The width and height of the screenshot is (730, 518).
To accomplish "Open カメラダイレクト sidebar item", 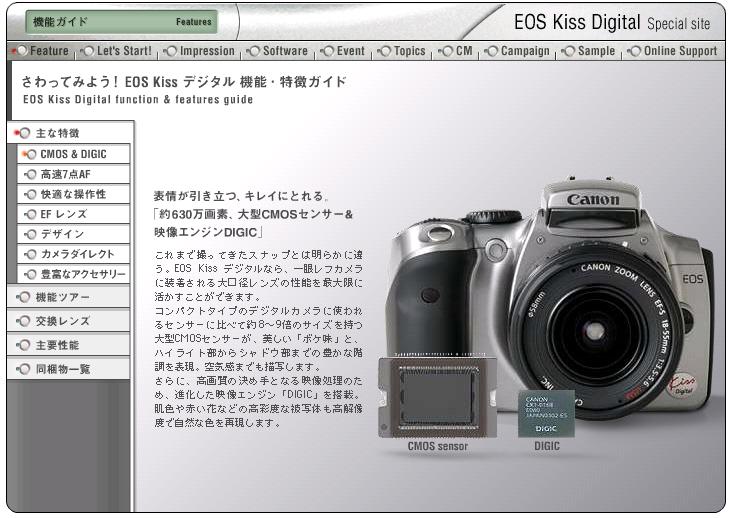I will click(74, 254).
